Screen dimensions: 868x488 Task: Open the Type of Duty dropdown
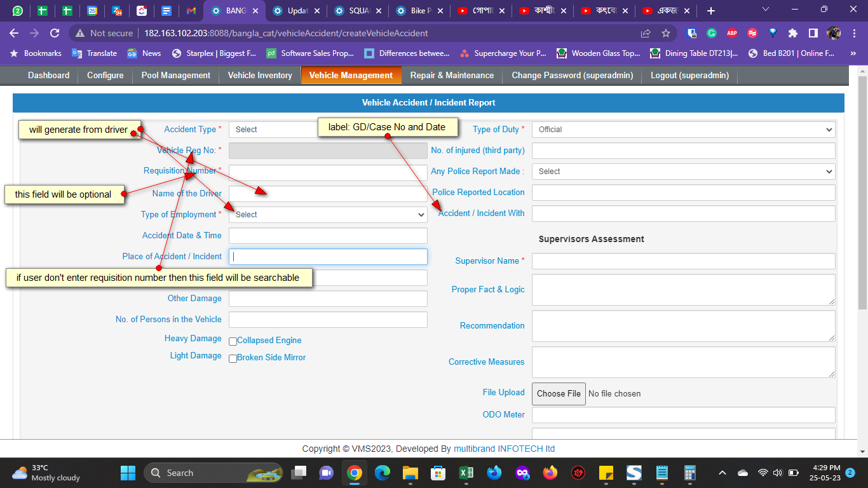pos(683,130)
